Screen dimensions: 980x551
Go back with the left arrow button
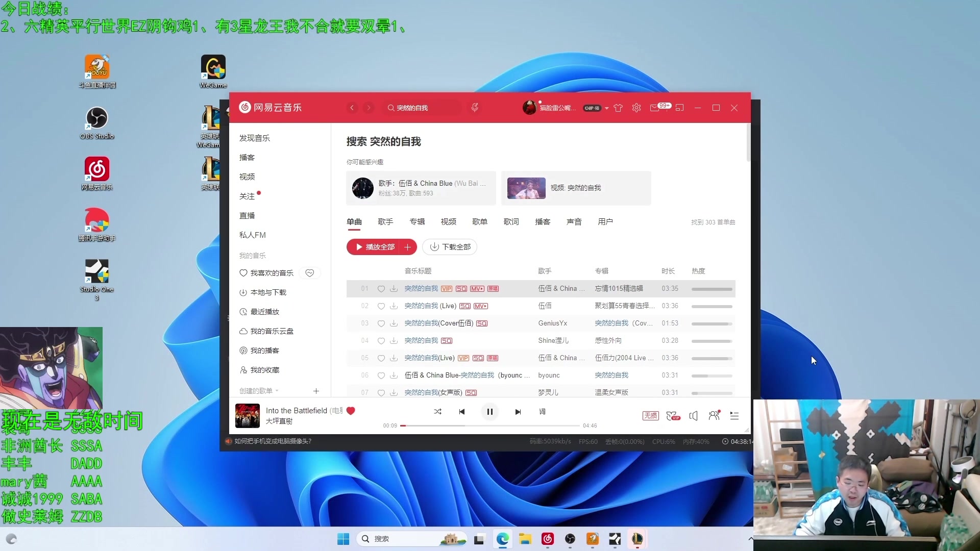tap(352, 108)
